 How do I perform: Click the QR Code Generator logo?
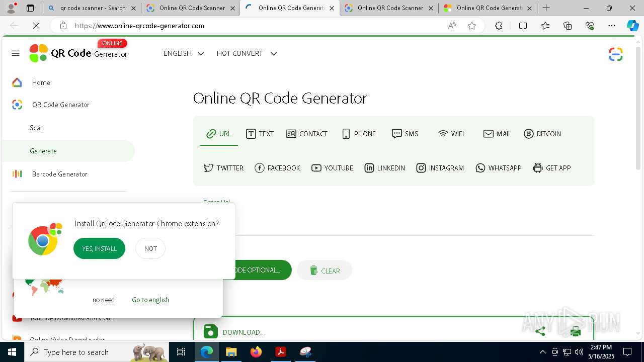pos(78,52)
